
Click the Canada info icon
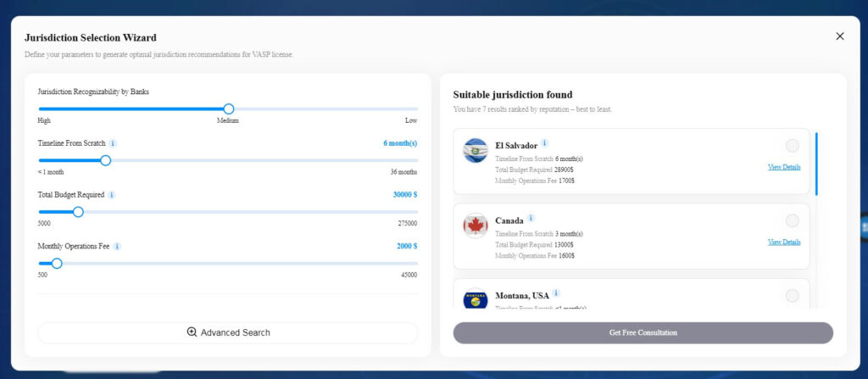(x=531, y=219)
